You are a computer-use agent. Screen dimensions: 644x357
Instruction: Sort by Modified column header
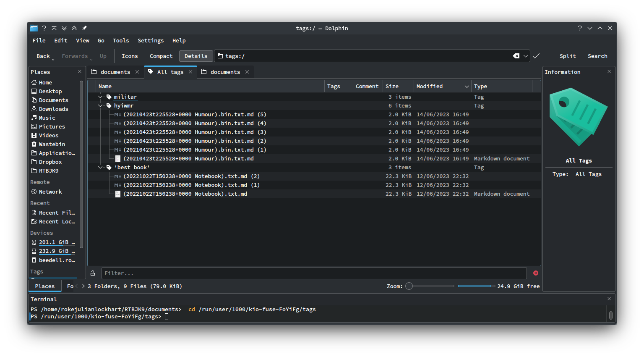point(443,87)
